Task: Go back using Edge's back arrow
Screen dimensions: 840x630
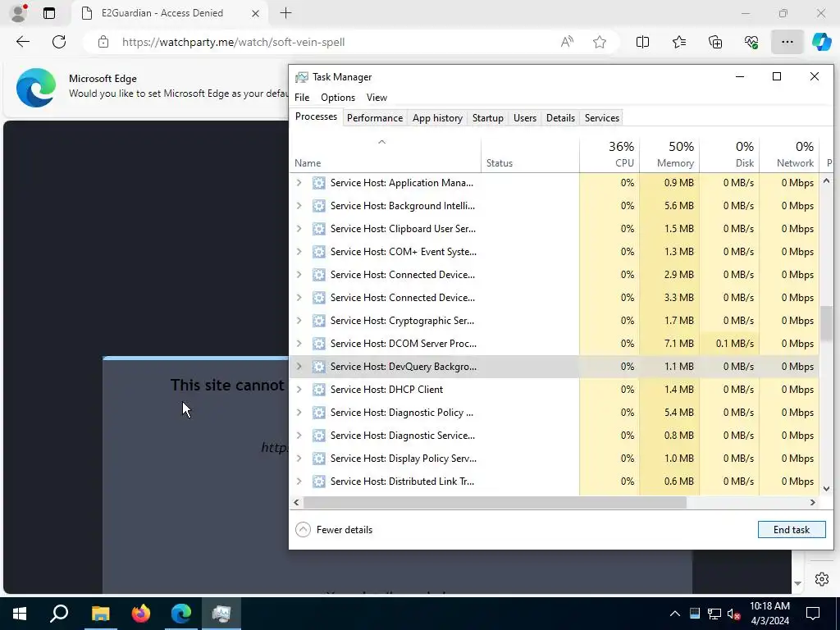Action: 23,42
